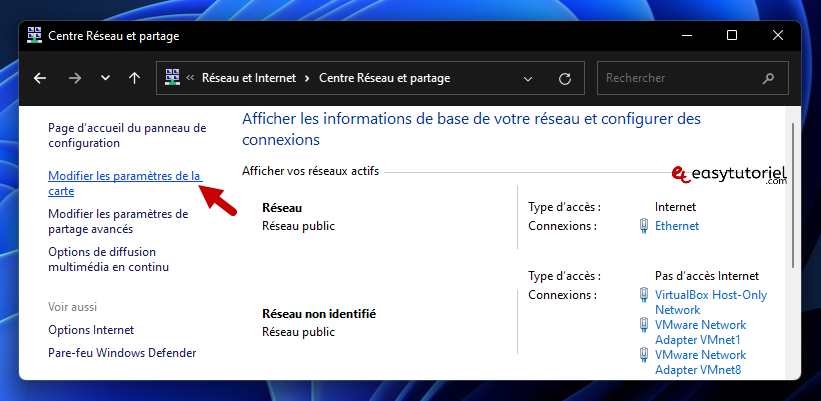Viewport: 821px width, 401px height.
Task: Open VirtualBox Host-Only Network connection
Action: pyautogui.click(x=711, y=302)
